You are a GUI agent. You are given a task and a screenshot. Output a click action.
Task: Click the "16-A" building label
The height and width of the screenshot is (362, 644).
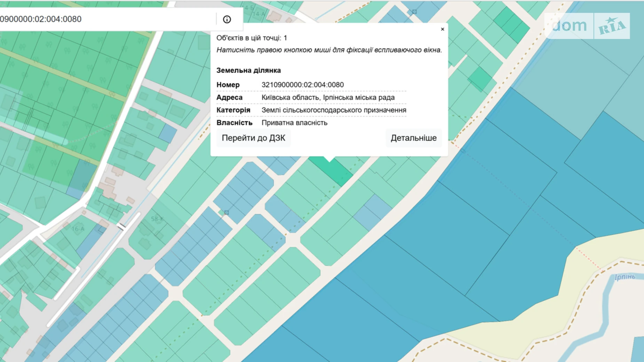point(78,229)
